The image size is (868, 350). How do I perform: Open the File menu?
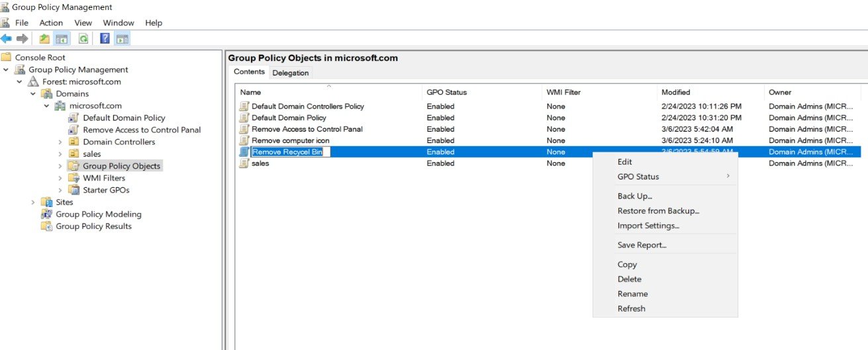tap(22, 22)
